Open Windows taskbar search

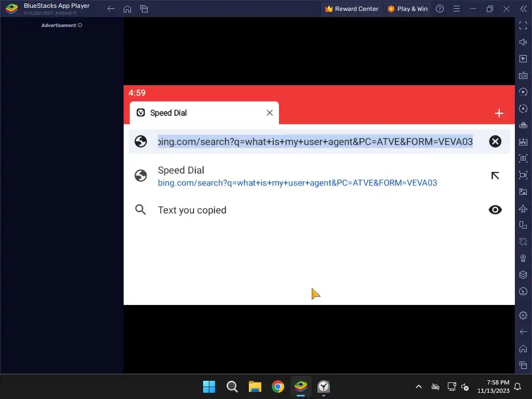232,387
